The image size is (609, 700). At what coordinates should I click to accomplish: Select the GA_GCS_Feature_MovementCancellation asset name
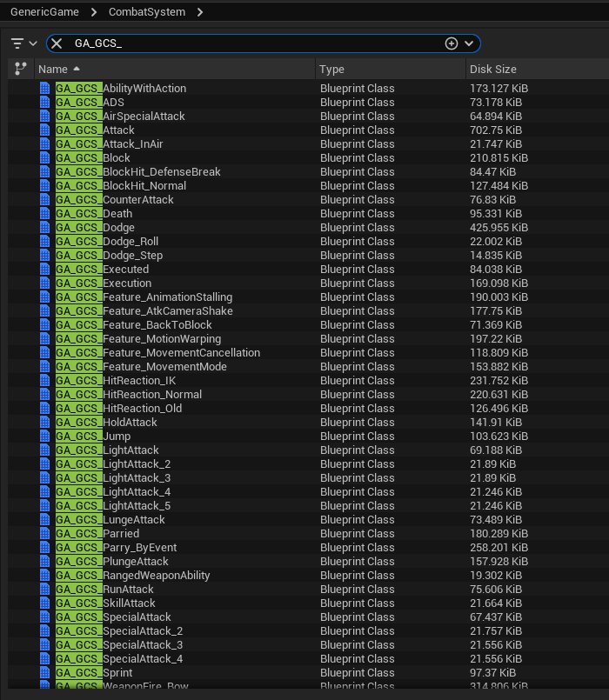[x=157, y=353]
